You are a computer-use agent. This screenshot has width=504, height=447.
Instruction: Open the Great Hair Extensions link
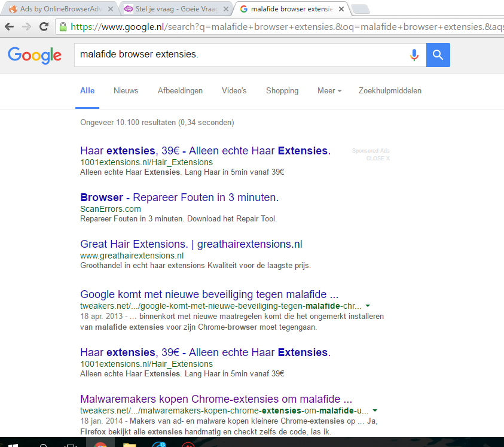[x=191, y=244]
